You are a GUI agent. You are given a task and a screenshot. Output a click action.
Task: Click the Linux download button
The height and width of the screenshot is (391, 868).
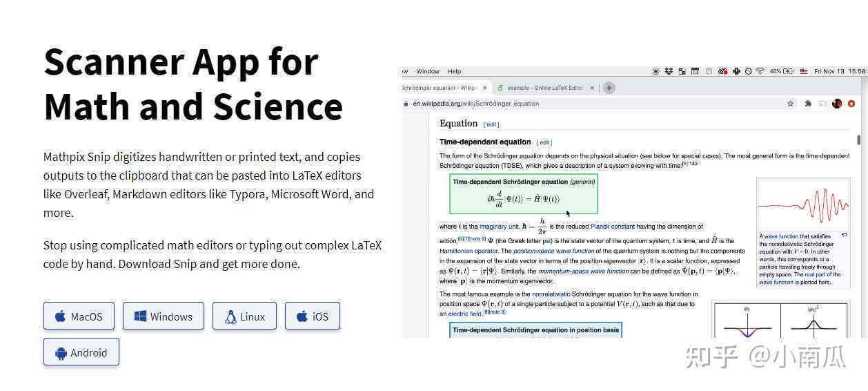[244, 316]
